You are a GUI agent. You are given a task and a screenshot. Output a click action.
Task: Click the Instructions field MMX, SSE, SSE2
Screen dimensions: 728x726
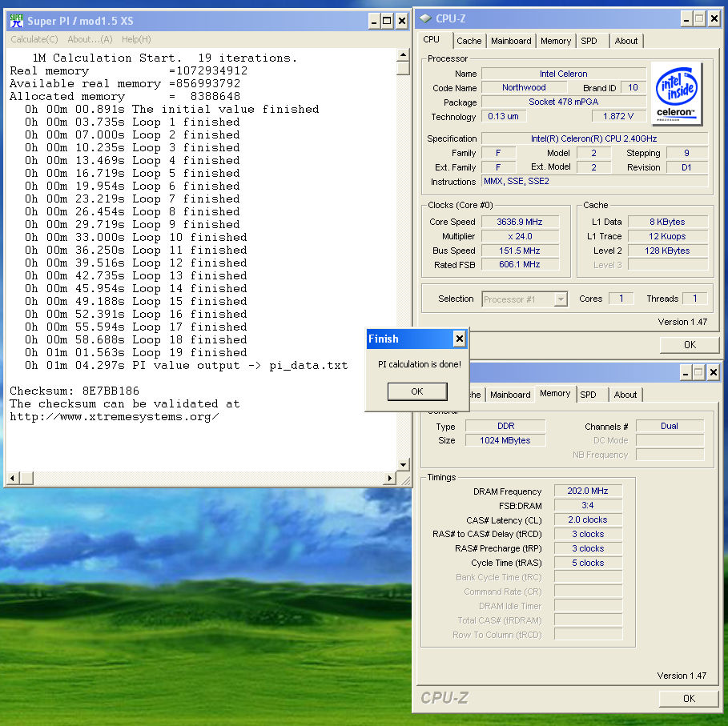(594, 181)
